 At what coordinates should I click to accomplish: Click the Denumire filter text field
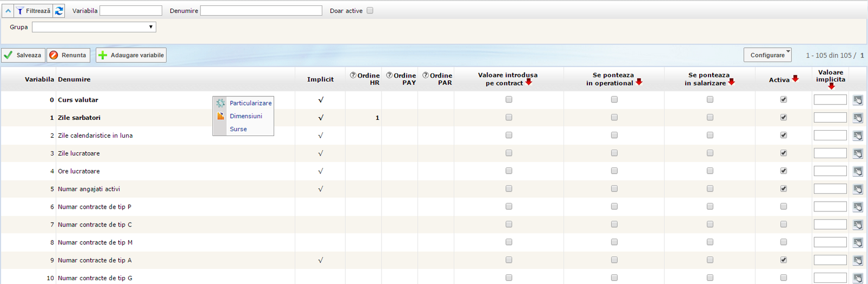pyautogui.click(x=261, y=11)
